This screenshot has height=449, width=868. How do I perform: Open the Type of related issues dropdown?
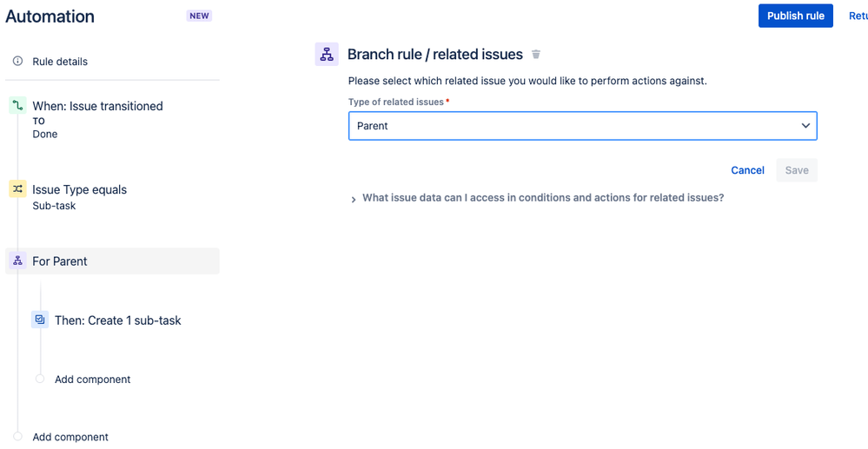coord(582,126)
